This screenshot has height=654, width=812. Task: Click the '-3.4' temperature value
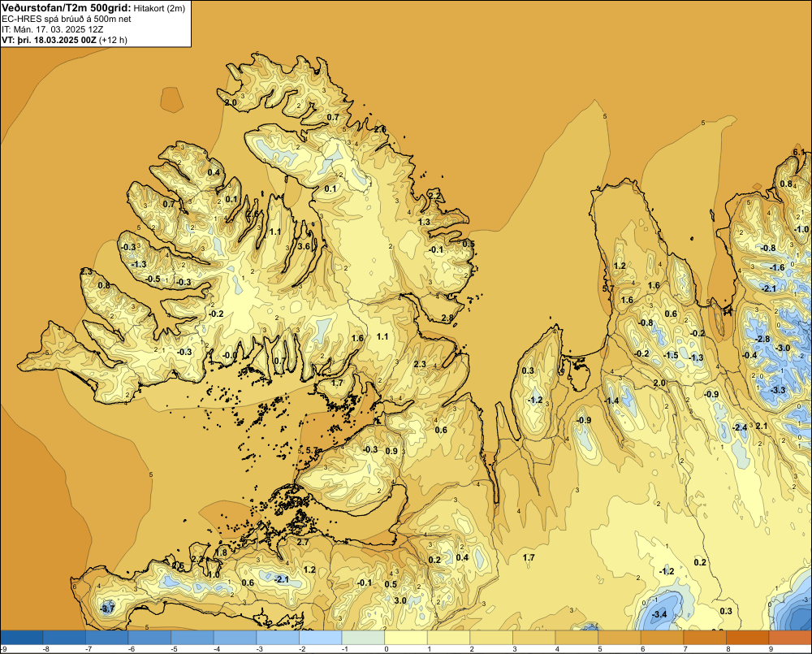[x=659, y=615]
